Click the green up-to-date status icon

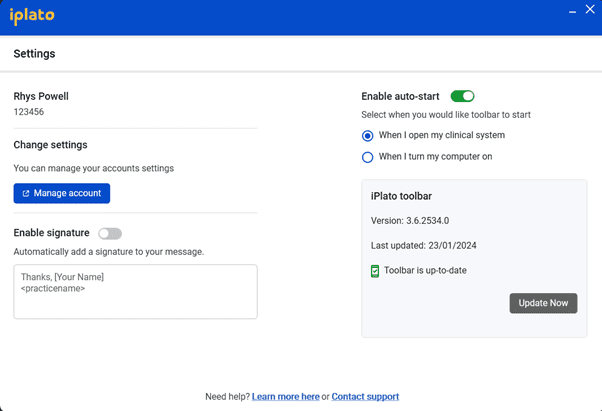[x=375, y=271]
